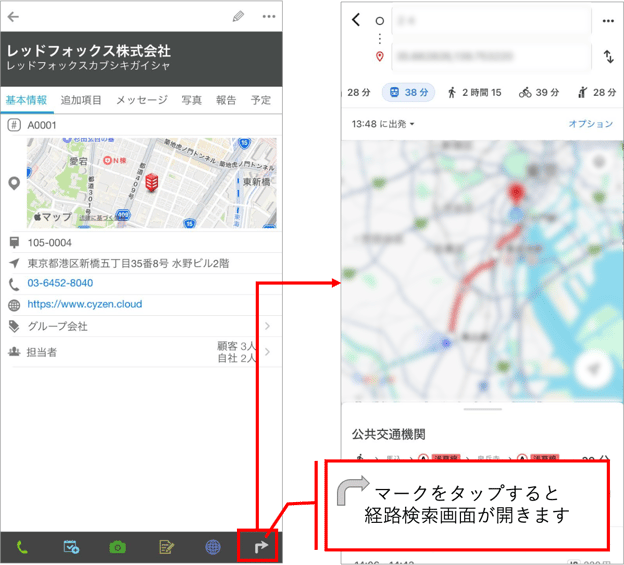This screenshot has width=624, height=565.
Task: Go back using the left arrow in customer screen
Action: [13, 17]
